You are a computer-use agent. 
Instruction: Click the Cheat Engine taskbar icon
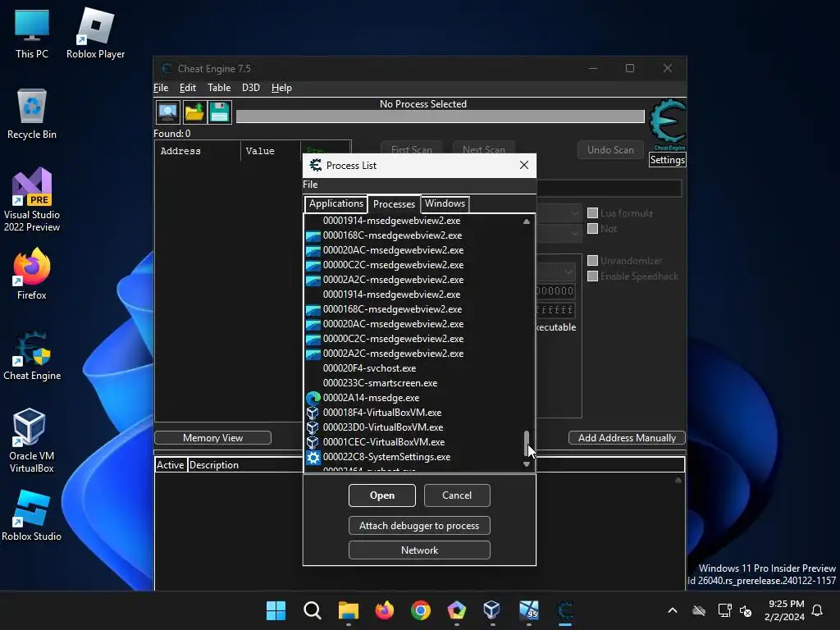pos(565,610)
